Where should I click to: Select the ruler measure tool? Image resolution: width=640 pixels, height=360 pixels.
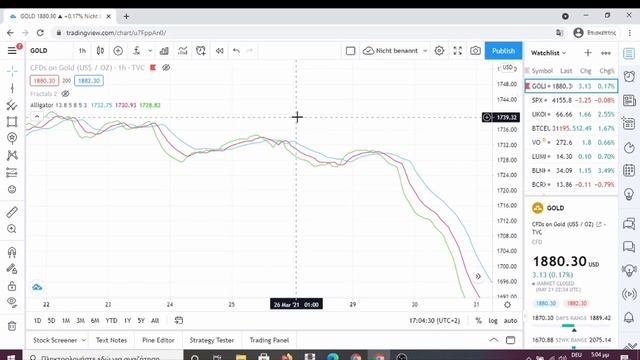(12, 212)
